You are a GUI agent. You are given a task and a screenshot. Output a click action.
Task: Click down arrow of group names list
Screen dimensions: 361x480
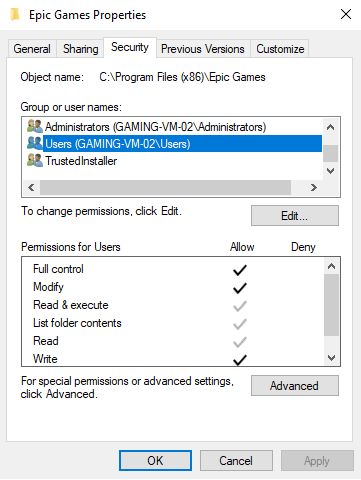[330, 171]
